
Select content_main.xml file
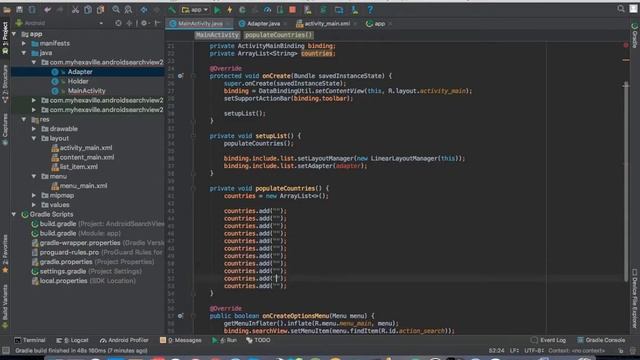(x=87, y=157)
